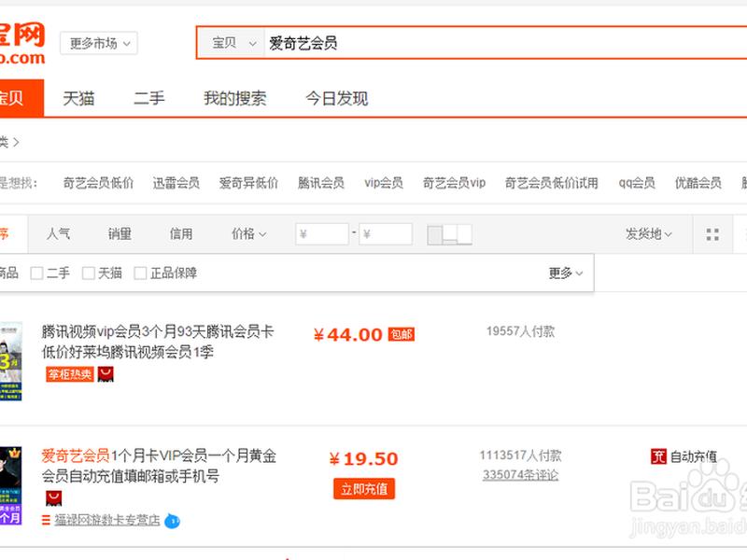Image resolution: width=747 pixels, height=560 pixels.
Task: Click the 立即充值 button
Action: click(x=364, y=488)
